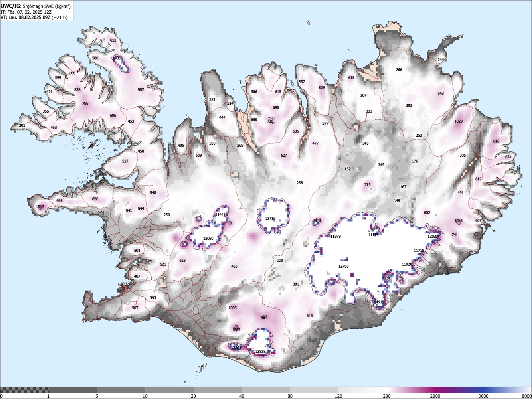532x399 pixels.
Task: Click the map value 616 in the south
Action: coord(310,316)
